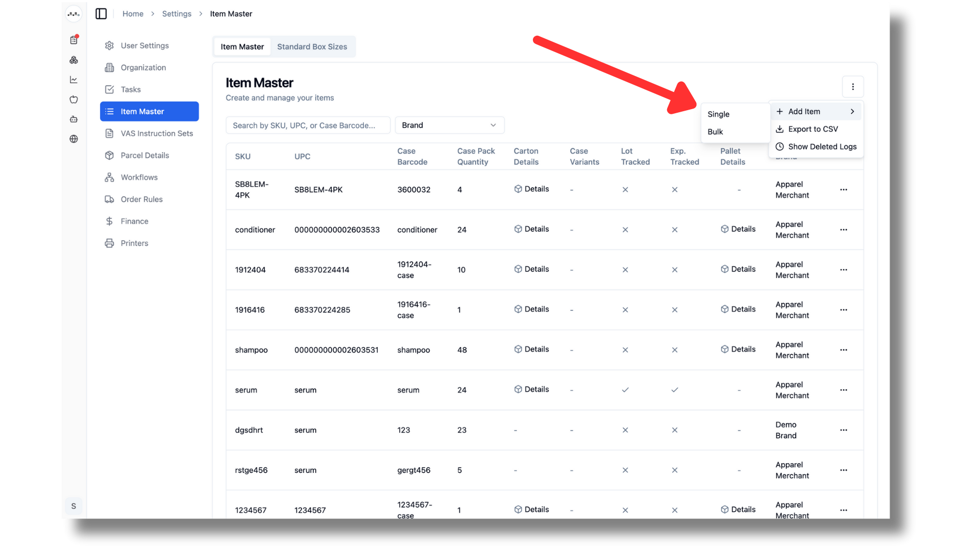Open VAS Instruction Sets
Image resolution: width=980 pixels, height=551 pixels.
[x=149, y=133]
